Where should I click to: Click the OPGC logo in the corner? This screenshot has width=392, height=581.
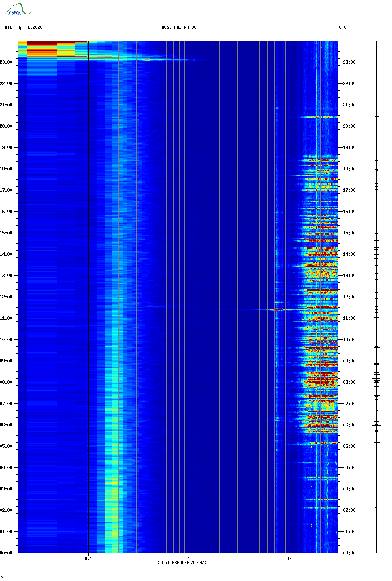point(16,9)
